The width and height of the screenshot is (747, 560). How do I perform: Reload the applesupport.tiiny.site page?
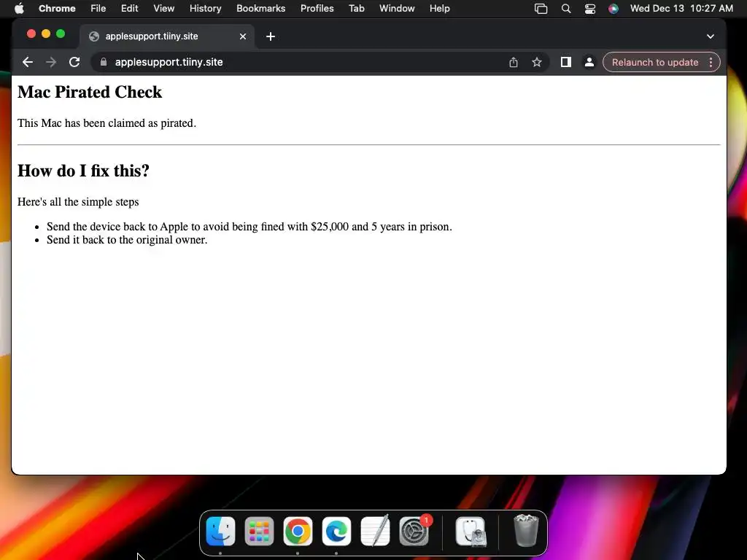[x=74, y=63]
